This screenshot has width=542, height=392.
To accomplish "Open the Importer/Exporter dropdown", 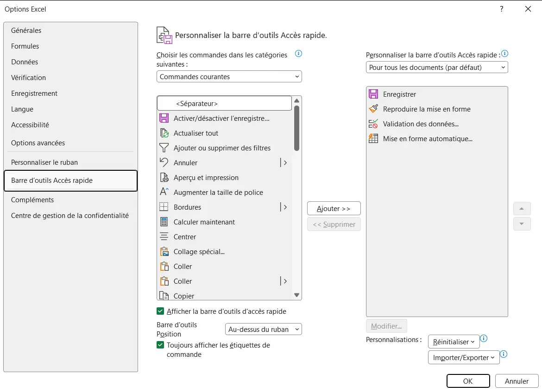I will click(x=464, y=357).
